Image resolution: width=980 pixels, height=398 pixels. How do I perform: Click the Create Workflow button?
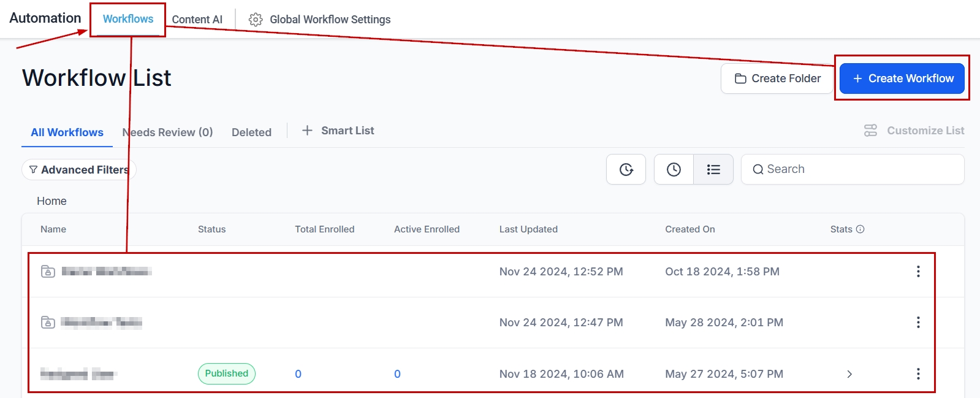(902, 78)
